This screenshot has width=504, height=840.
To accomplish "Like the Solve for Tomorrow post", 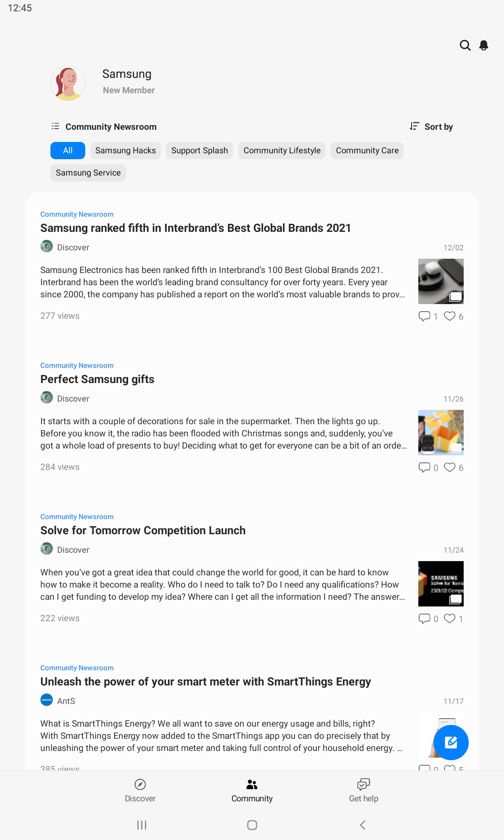I will coord(449,619).
